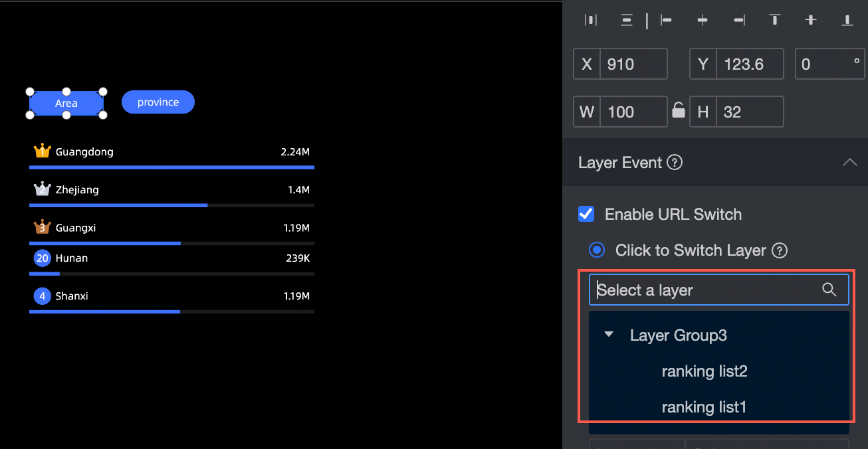The width and height of the screenshot is (868, 449).
Task: Click the rotation angle input field
Action: click(830, 64)
